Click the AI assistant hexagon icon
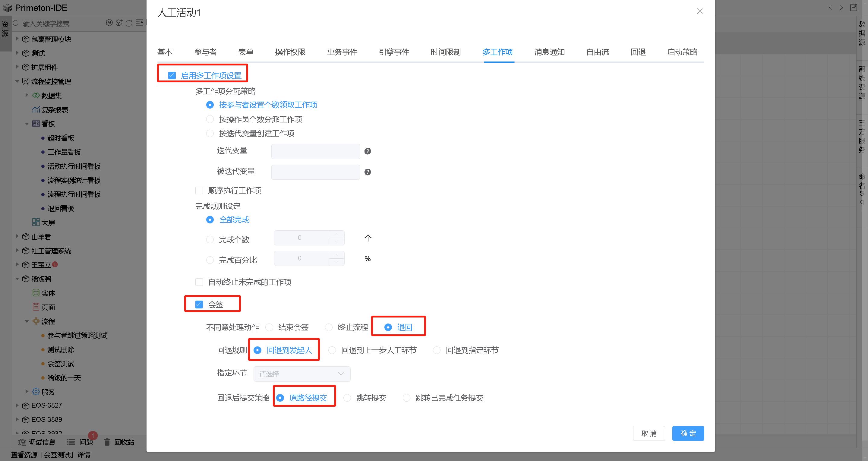 109,23
